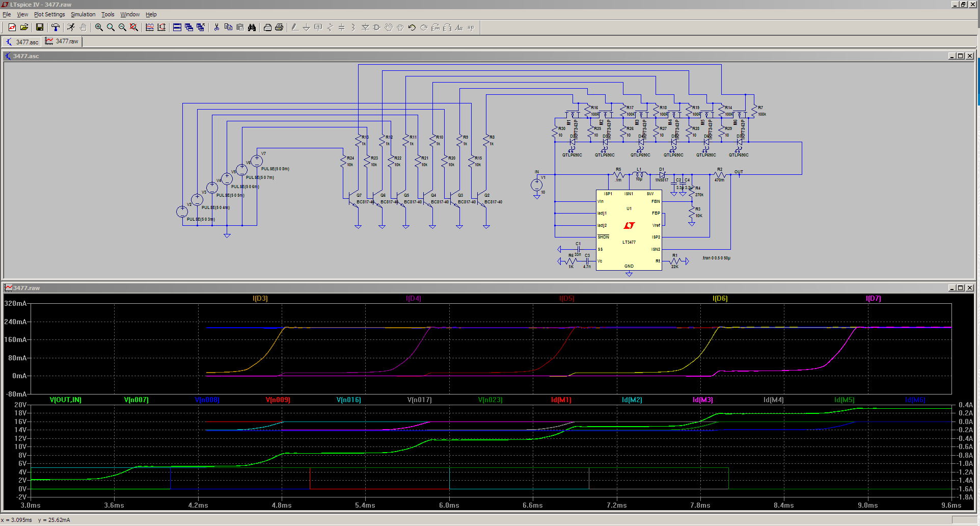980x526 pixels.
Task: Click the V(n009) trace label
Action: coord(278,400)
